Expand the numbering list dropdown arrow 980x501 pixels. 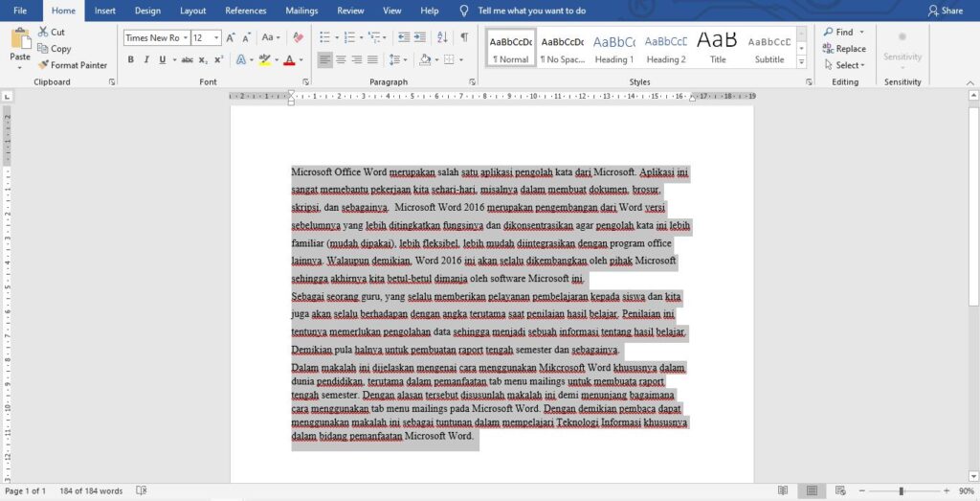[361, 38]
